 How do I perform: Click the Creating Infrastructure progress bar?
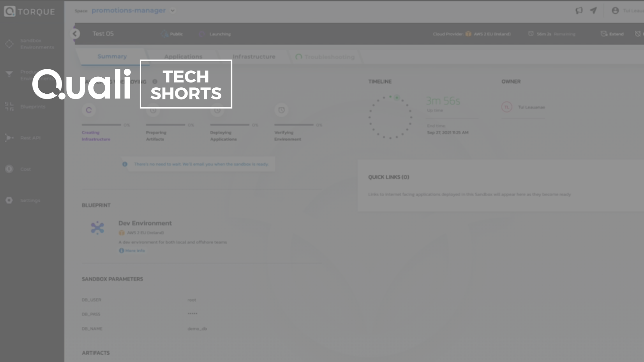101,125
